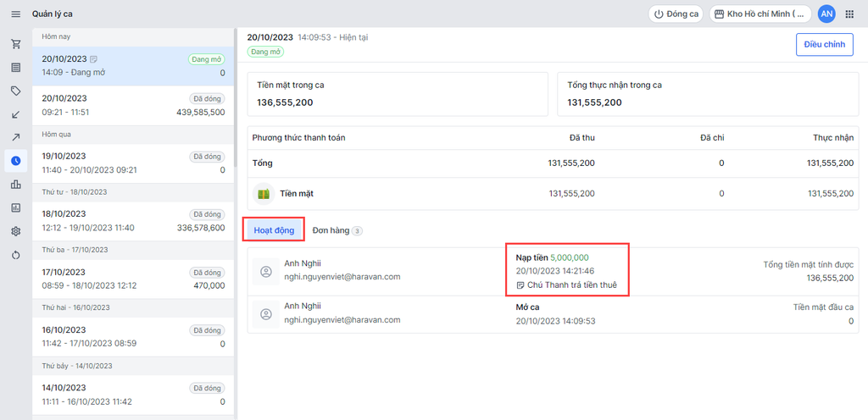Image resolution: width=868 pixels, height=420 pixels.
Task: Open the Kho Hồ chí Minh location selector
Action: point(760,14)
